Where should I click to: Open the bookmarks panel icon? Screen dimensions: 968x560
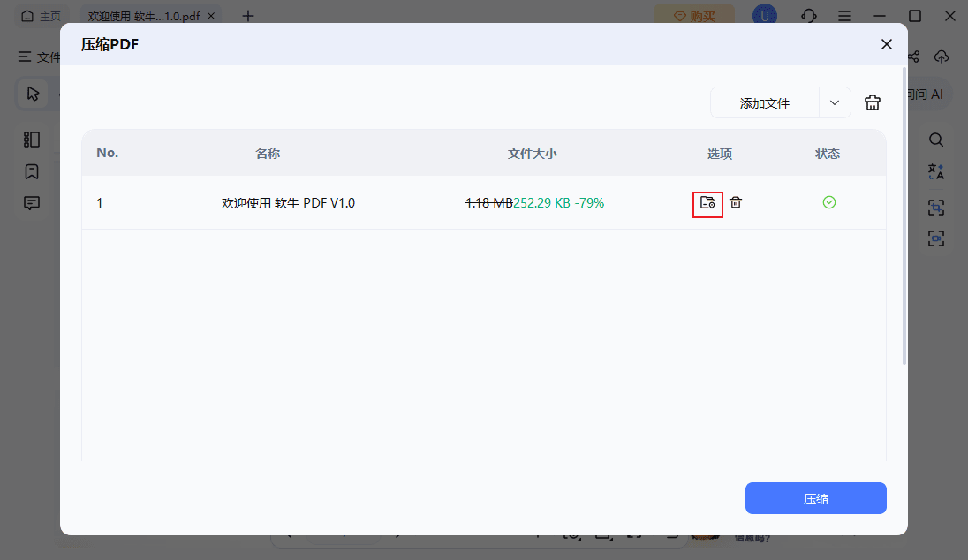coord(32,171)
